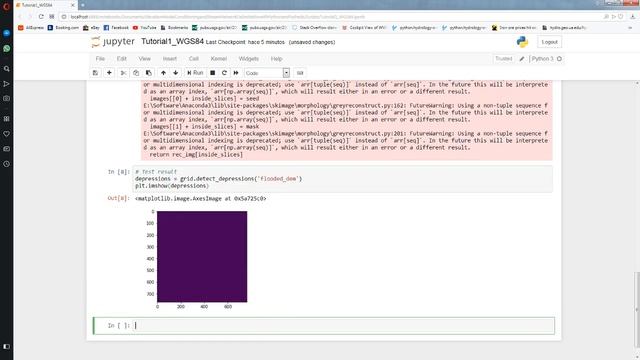
Task: Select the detect_depressions code cell
Action: [342, 179]
